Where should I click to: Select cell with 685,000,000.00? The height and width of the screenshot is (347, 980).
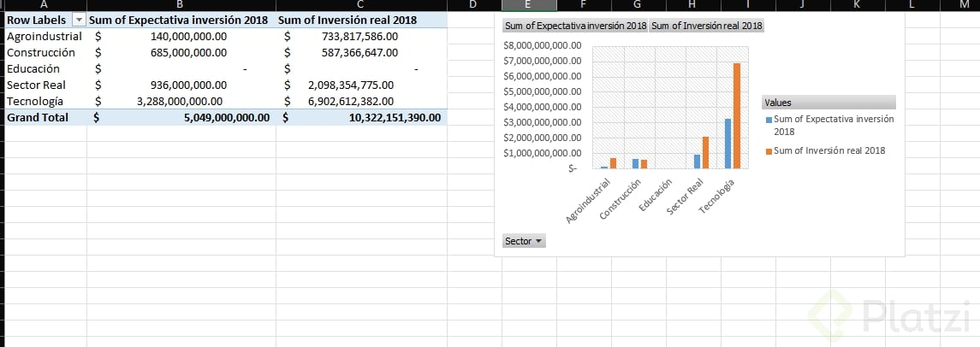tap(181, 52)
